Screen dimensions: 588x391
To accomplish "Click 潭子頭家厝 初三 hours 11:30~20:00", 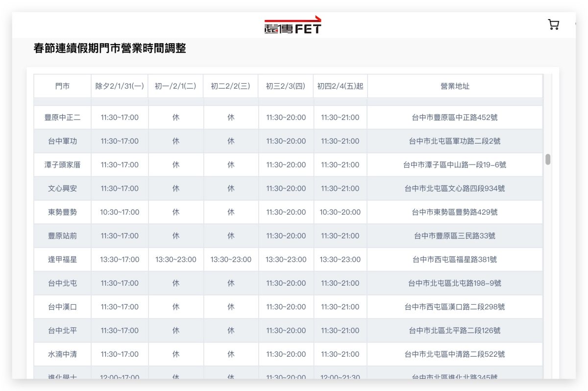I will click(x=286, y=165).
